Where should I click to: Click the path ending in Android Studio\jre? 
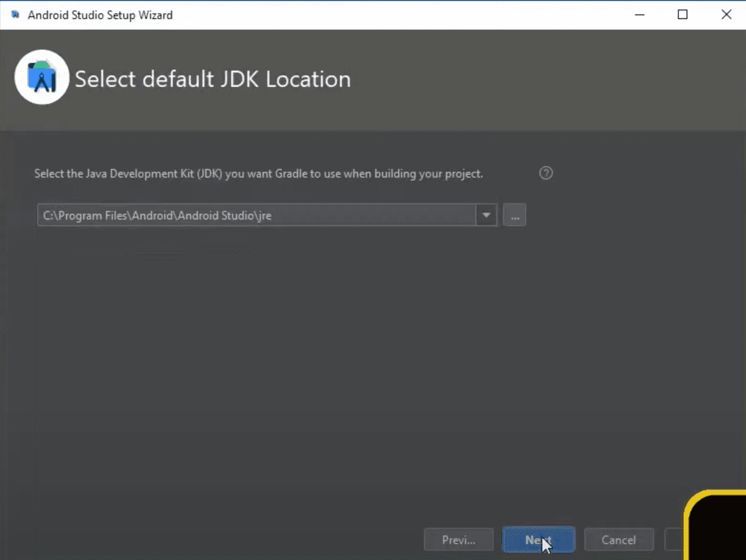[157, 215]
